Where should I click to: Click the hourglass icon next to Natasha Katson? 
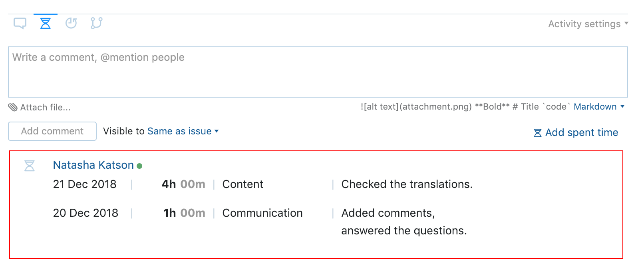click(30, 166)
